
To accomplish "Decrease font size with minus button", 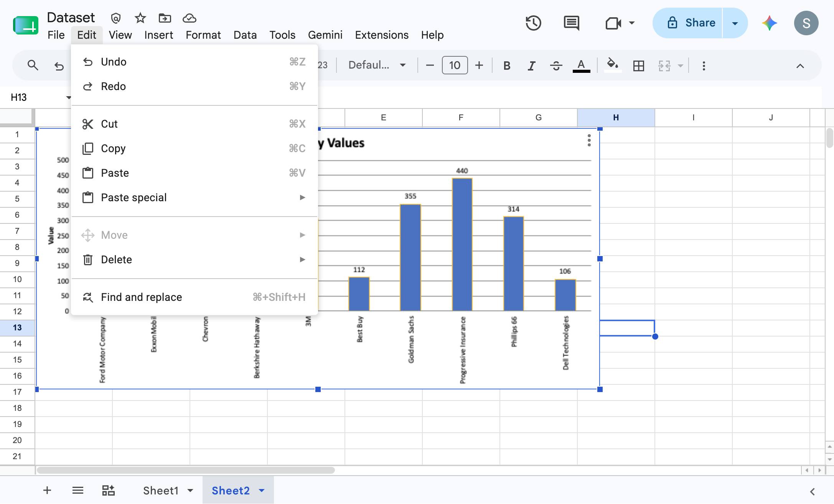I will (x=430, y=66).
